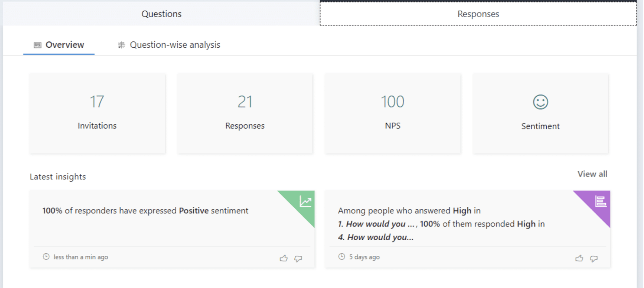Switch to the Questions tab
The height and width of the screenshot is (288, 644).
[x=161, y=14]
